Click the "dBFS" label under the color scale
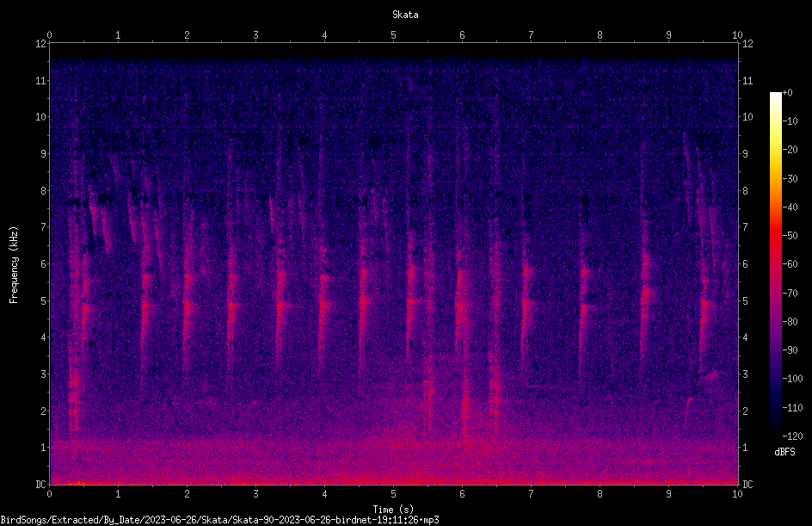This screenshot has height=526, width=812. point(784,452)
